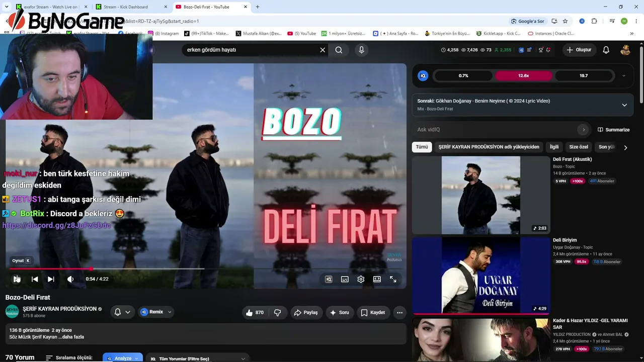Select the İlgili filter chip
Screen dimensions: 644x362
pos(554,147)
